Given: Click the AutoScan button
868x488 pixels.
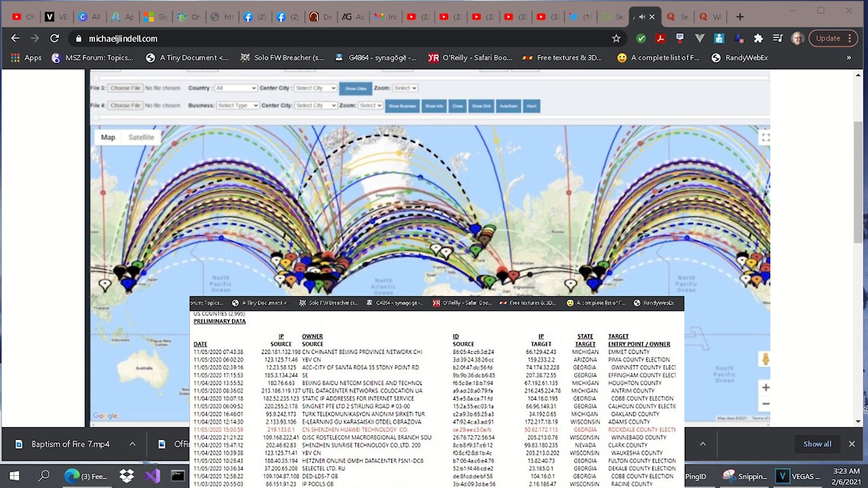Looking at the screenshot, I should coord(508,106).
